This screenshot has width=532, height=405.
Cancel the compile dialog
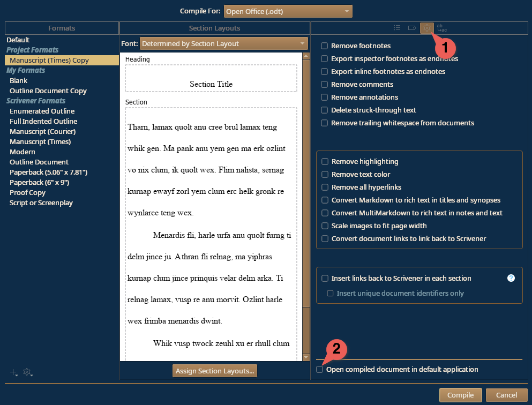point(507,395)
